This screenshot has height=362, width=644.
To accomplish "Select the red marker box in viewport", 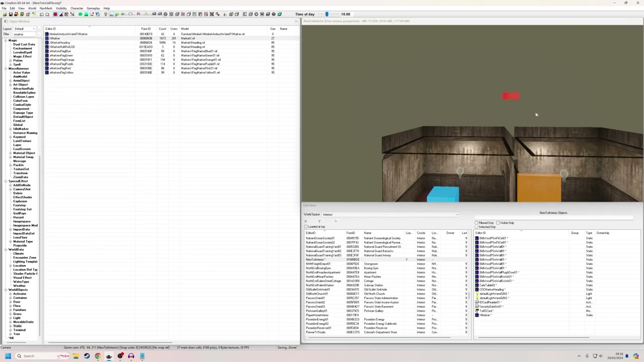I will pyautogui.click(x=511, y=96).
